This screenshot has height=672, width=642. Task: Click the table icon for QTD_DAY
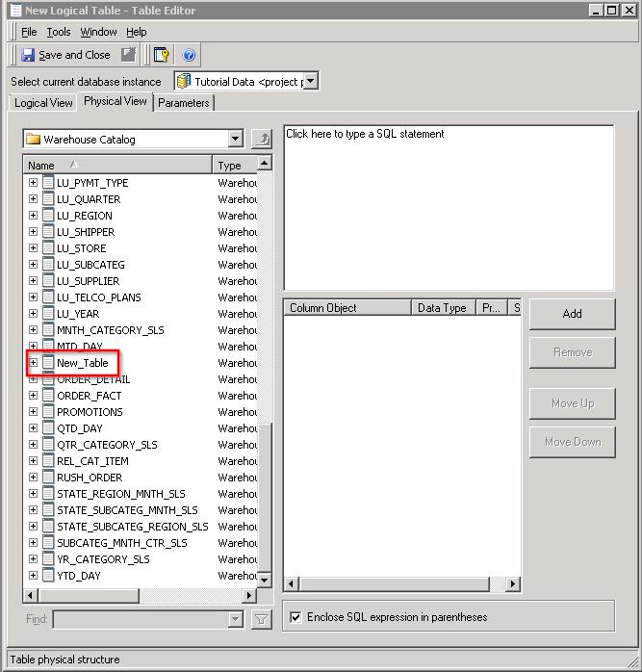click(x=48, y=427)
